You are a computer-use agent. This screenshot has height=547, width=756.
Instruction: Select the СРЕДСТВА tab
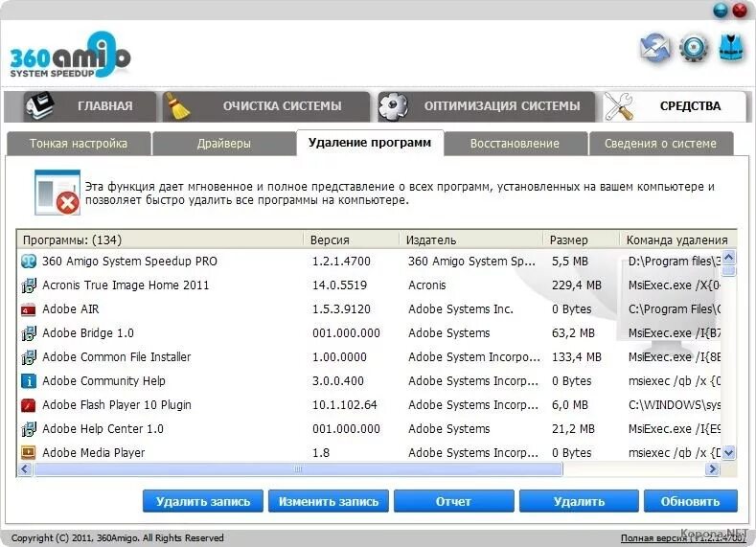[675, 106]
